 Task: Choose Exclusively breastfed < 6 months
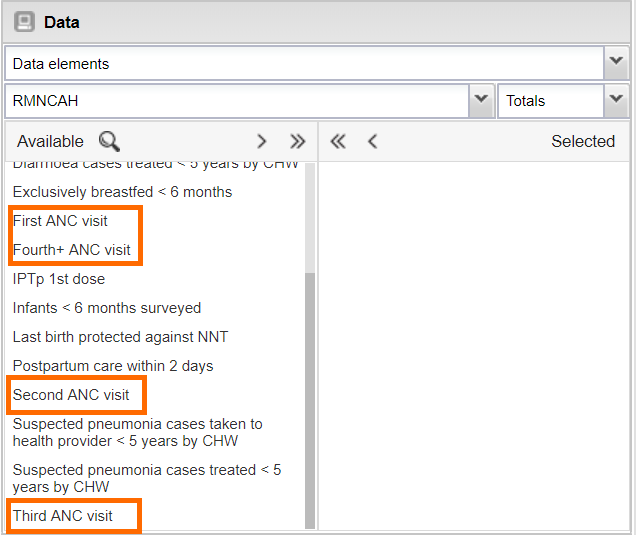pyautogui.click(x=122, y=191)
